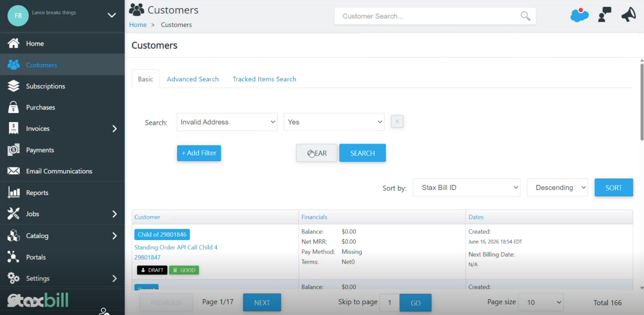
Task: Change the Descending order dropdown
Action: click(x=557, y=188)
